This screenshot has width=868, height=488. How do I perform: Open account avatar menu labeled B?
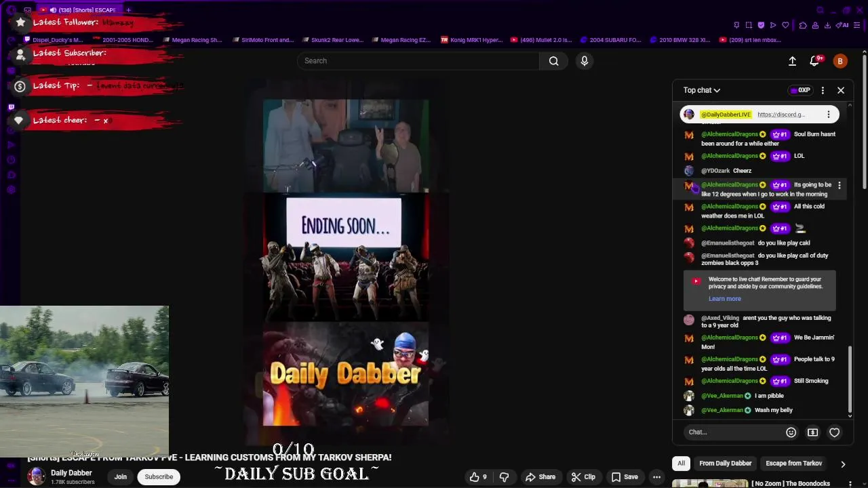coord(840,61)
